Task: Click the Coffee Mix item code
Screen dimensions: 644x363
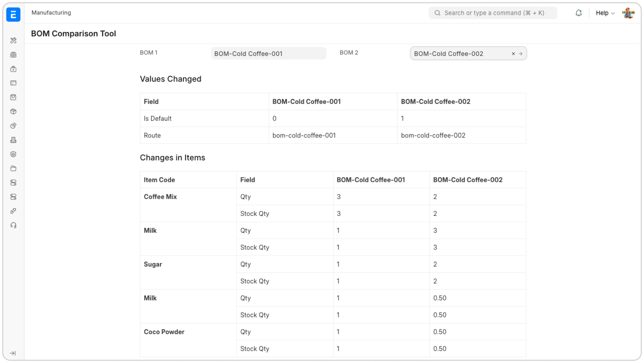Action: pos(160,197)
